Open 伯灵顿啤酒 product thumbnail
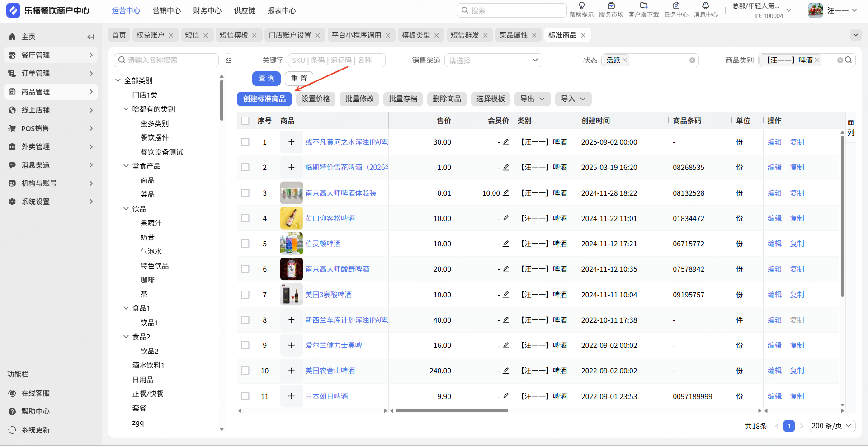The image size is (868, 446). [292, 244]
